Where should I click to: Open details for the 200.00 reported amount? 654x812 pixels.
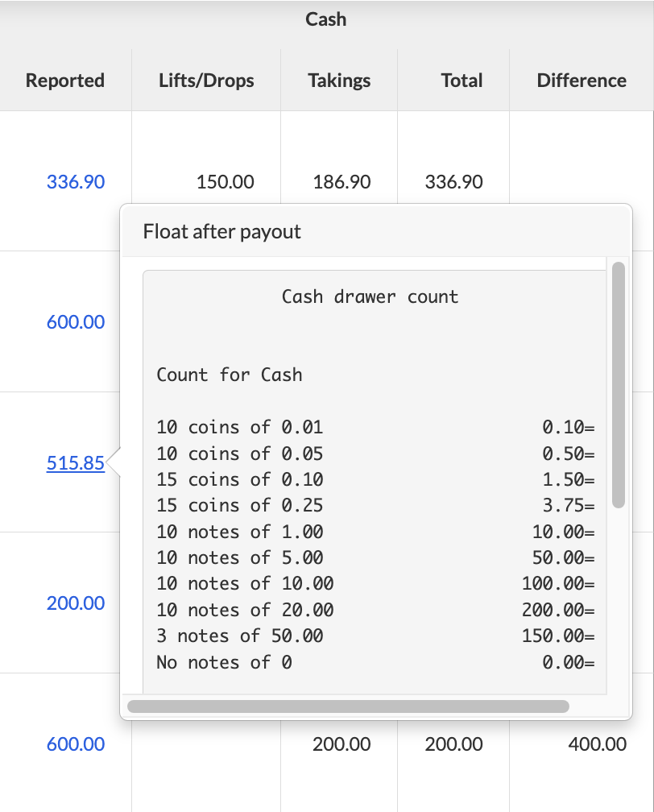pyautogui.click(x=76, y=603)
